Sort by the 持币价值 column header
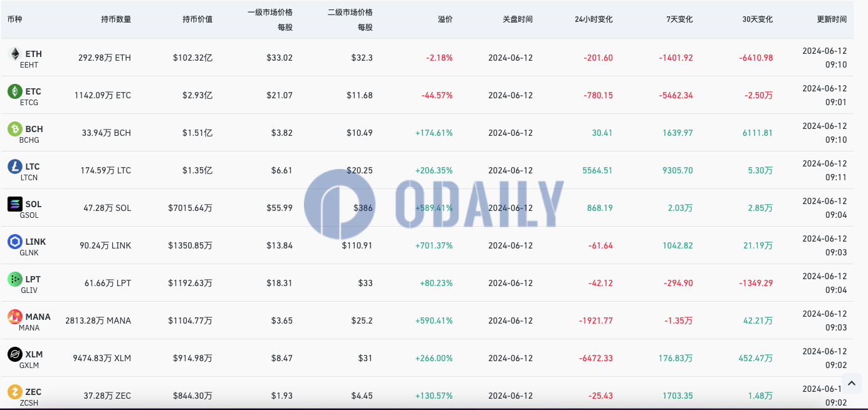This screenshot has width=868, height=410. (x=197, y=19)
